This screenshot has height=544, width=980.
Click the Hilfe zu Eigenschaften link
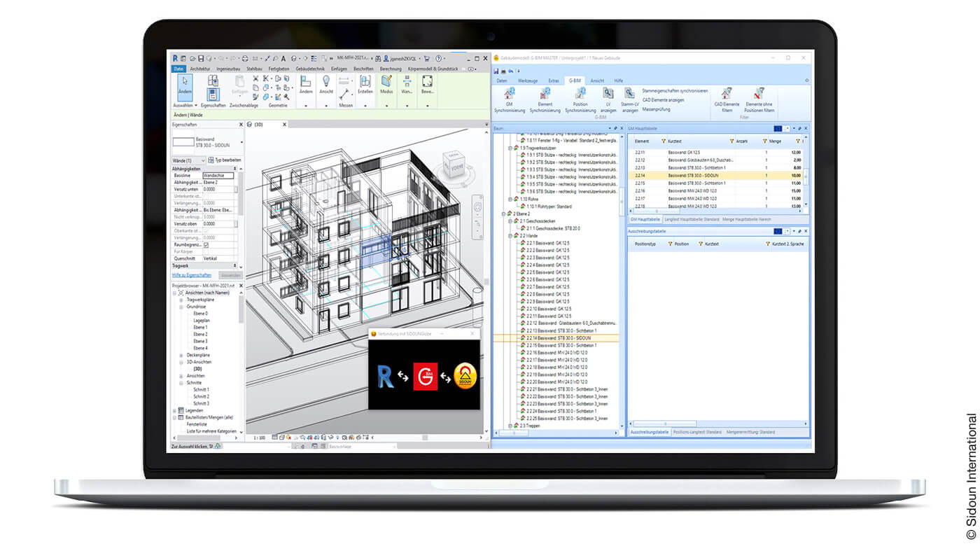pyautogui.click(x=191, y=274)
